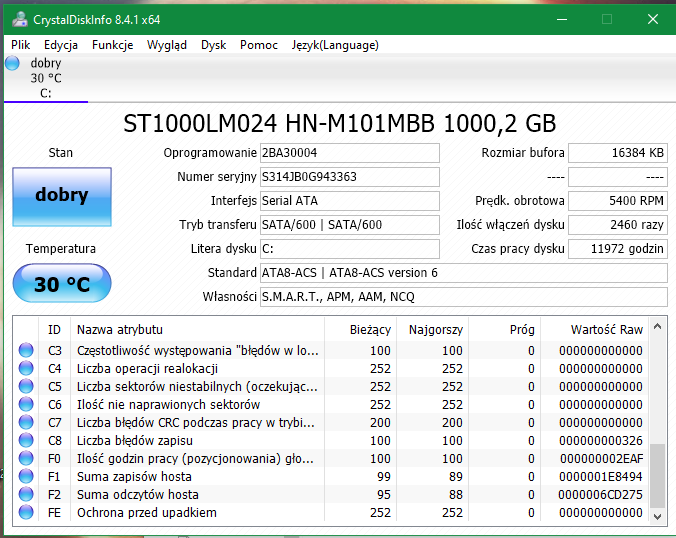Click raw value 000000000326
676x538 pixels.
click(x=601, y=441)
